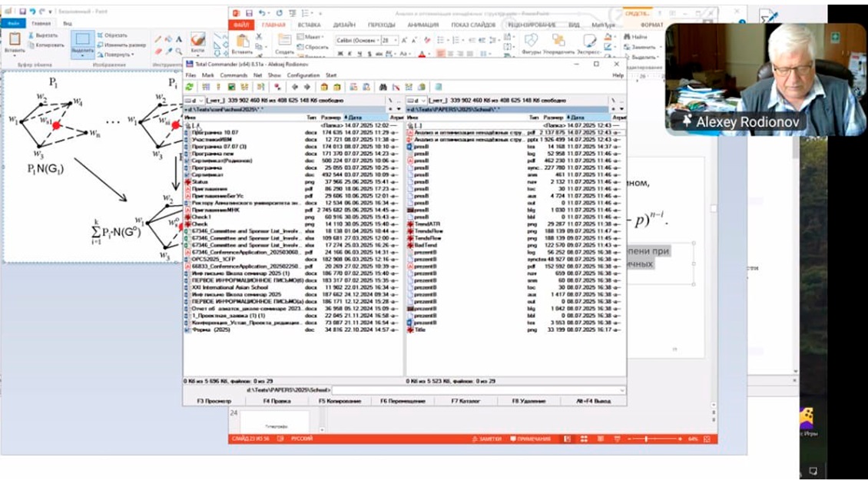Toggle Bold (Ж) in PowerPoint ribbon
This screenshot has height=484, width=868.
[340, 54]
